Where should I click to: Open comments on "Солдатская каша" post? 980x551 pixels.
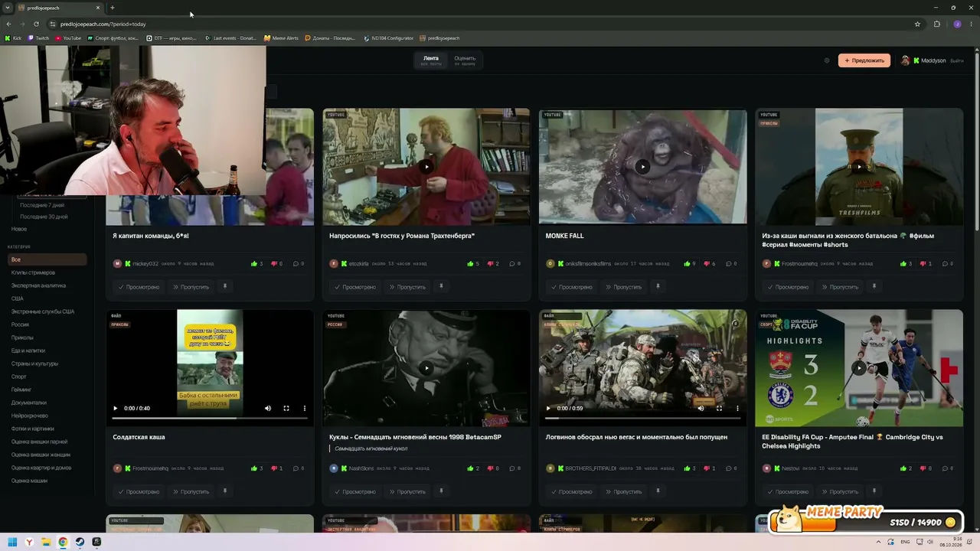(296, 468)
